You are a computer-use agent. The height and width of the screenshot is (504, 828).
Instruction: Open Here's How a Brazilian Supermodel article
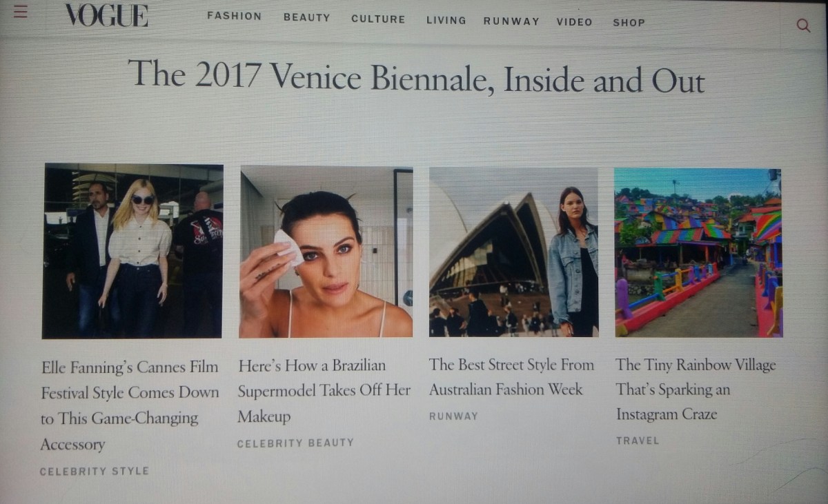324,390
